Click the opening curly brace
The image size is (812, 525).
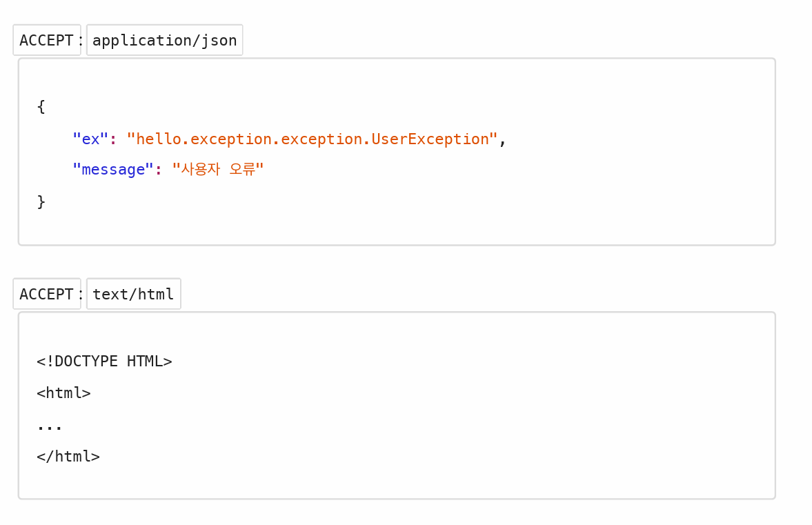tap(41, 107)
